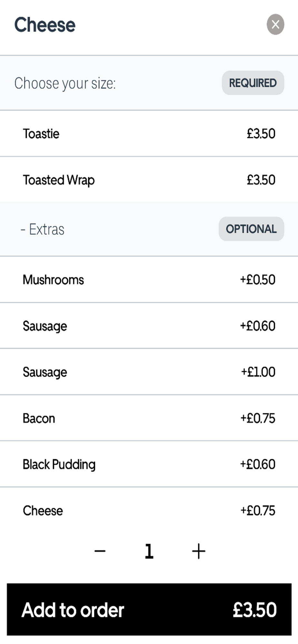Tap the Choose your size header

[65, 83]
